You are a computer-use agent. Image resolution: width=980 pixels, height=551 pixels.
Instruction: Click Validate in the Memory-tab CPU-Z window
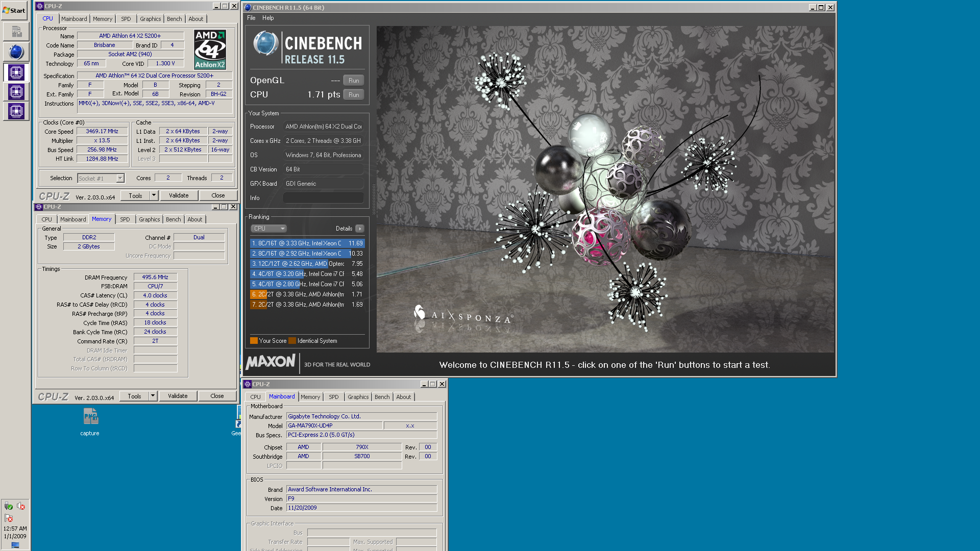178,396
